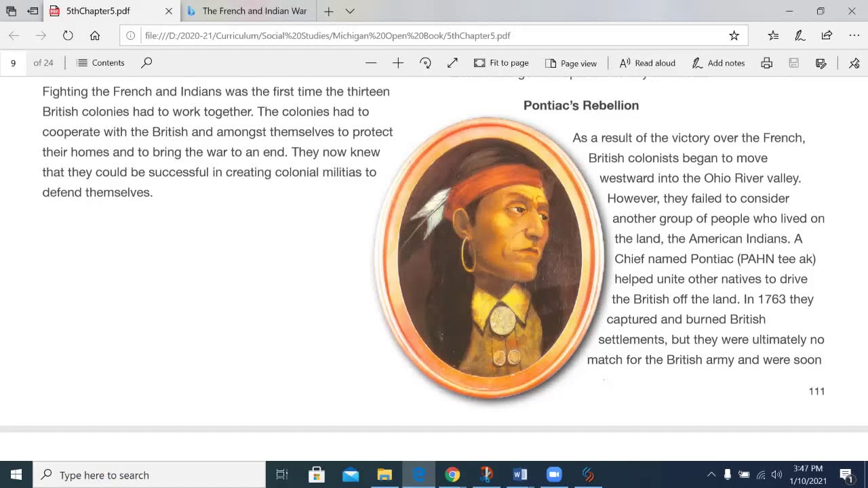Screen dimensions: 868x488
Task: Rotate the PDF page
Action: [x=425, y=62]
